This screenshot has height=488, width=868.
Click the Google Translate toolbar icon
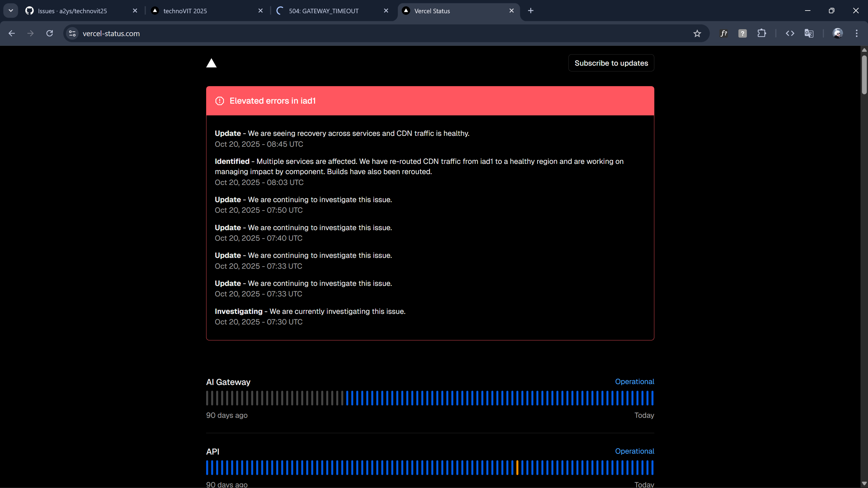(x=809, y=33)
